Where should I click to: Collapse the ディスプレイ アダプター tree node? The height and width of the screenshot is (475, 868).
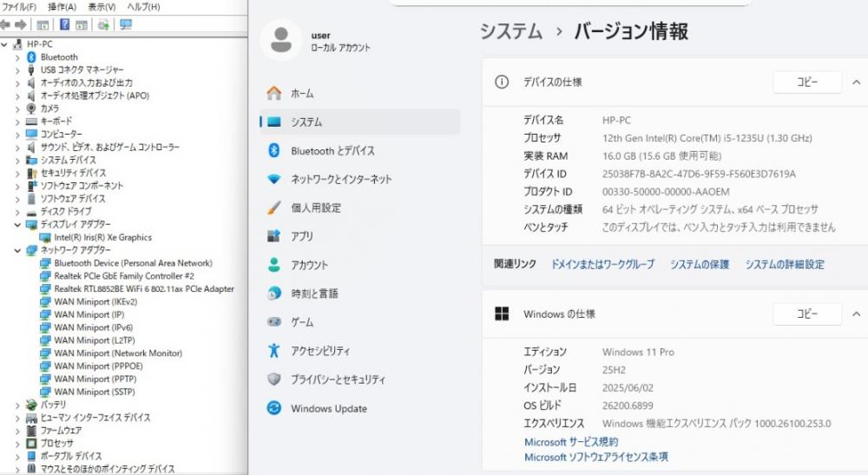19,224
